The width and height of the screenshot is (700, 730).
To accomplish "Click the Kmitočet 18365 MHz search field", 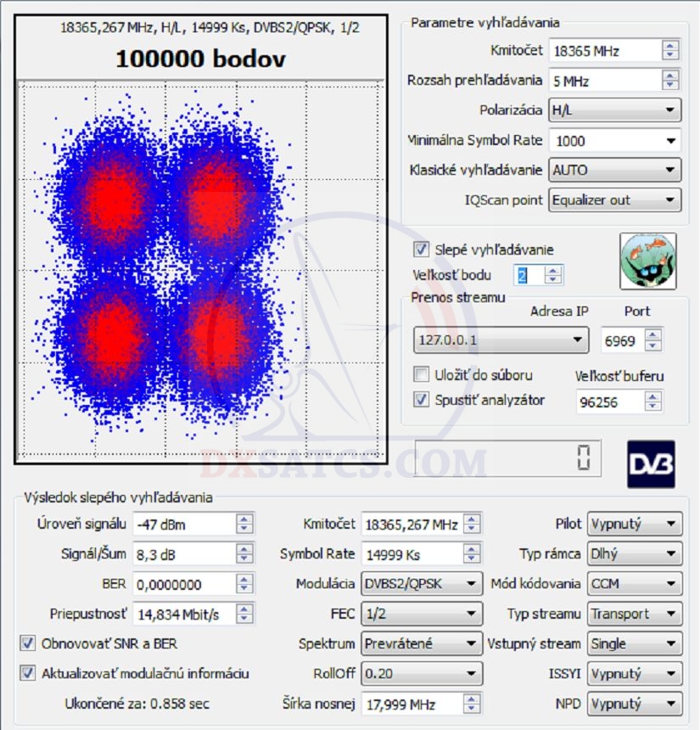I will click(x=604, y=51).
